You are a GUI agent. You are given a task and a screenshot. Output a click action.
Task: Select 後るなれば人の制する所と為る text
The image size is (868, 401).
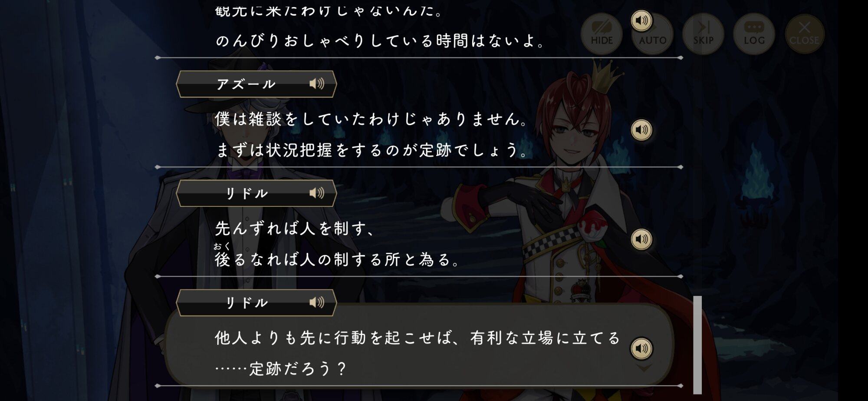pyautogui.click(x=337, y=260)
